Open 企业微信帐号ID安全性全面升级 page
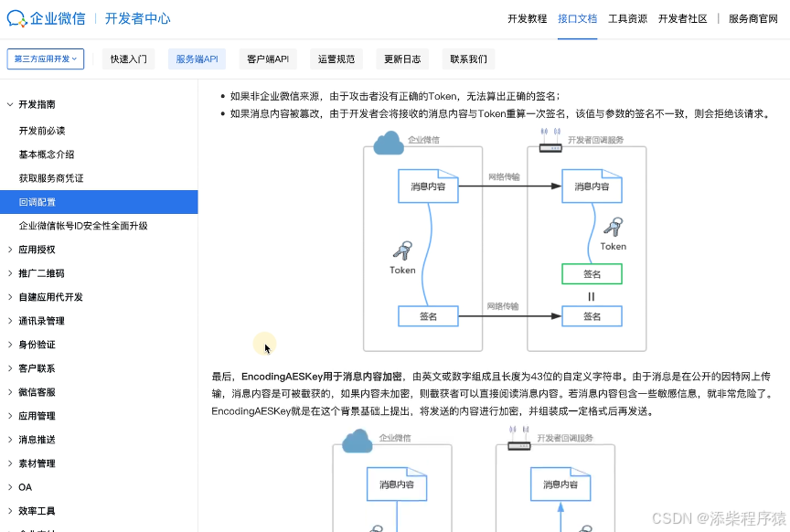The image size is (790, 532). (x=83, y=226)
